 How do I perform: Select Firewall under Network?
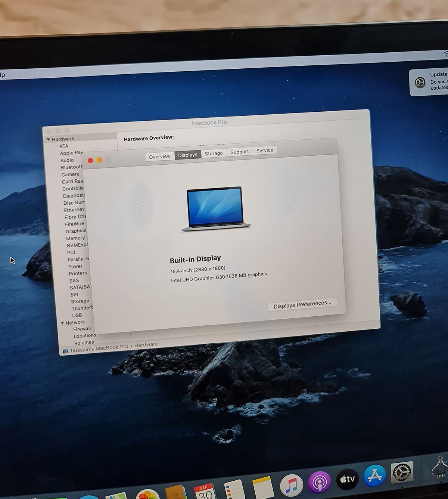[x=82, y=329]
